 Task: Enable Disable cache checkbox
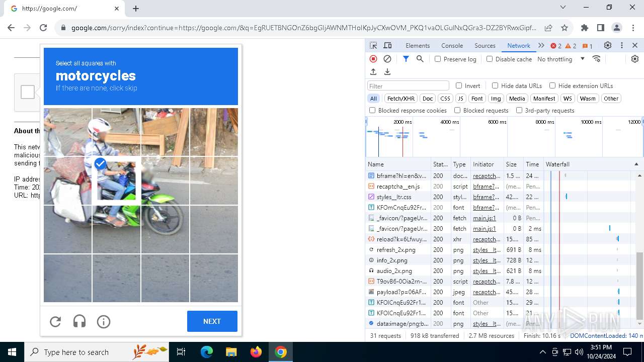pos(490,59)
